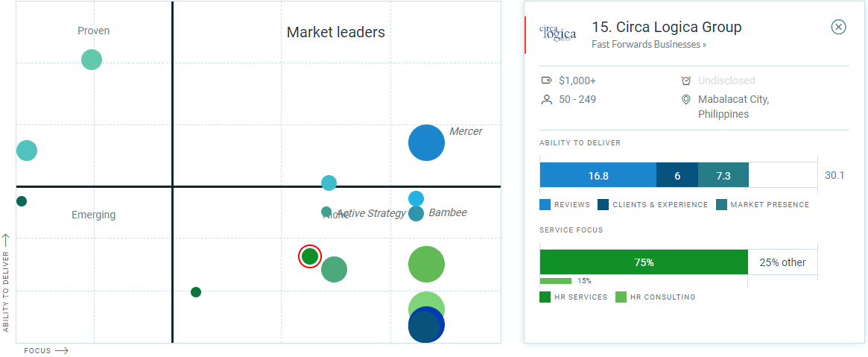The image size is (868, 357).
Task: Click the 25% other segment
Action: [x=783, y=262]
